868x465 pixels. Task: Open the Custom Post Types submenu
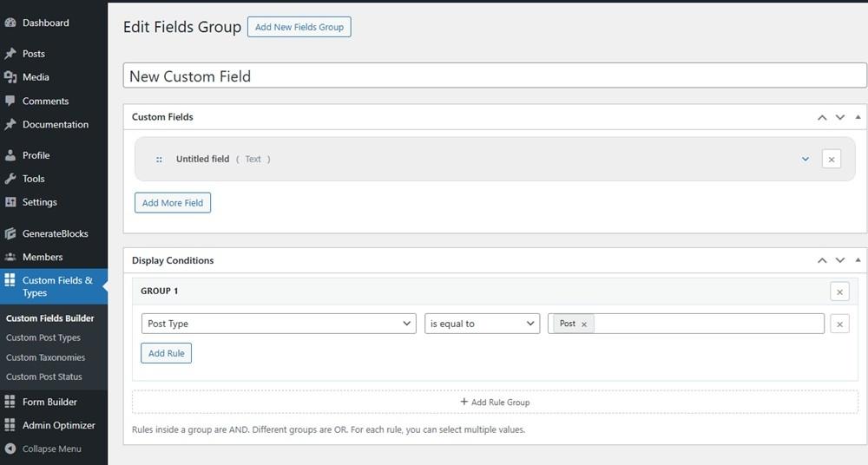43,337
